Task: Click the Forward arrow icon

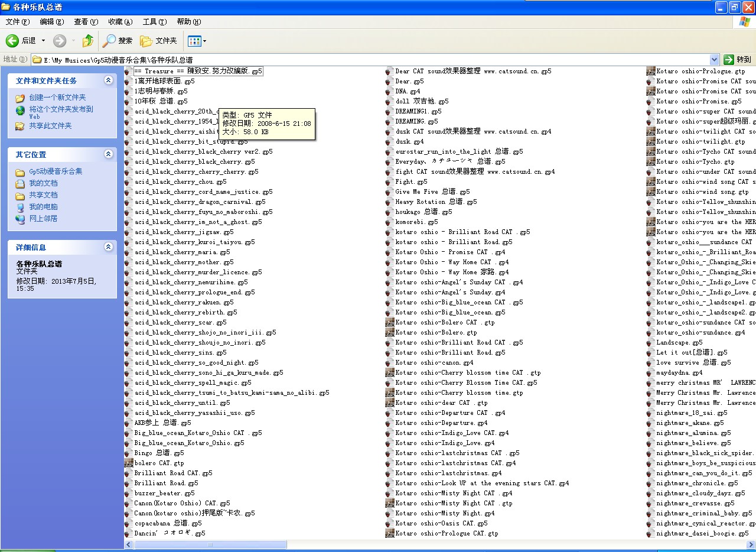Action: 60,41
